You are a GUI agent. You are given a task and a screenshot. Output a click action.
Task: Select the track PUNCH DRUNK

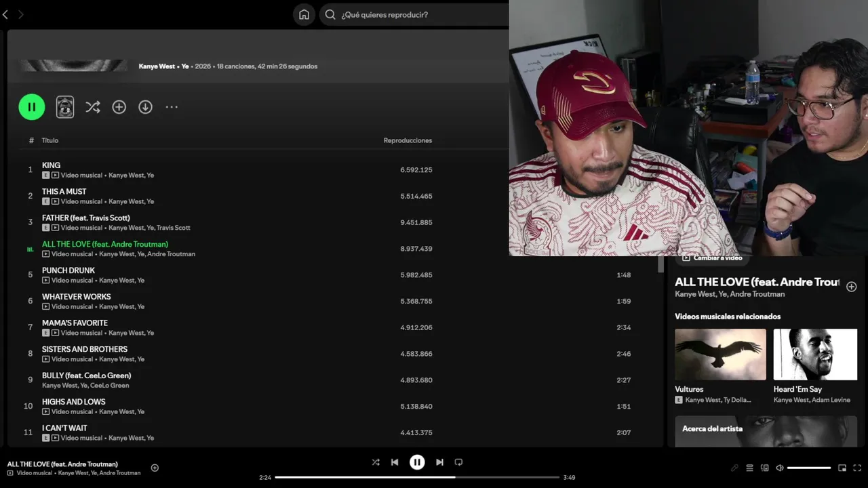click(x=68, y=270)
